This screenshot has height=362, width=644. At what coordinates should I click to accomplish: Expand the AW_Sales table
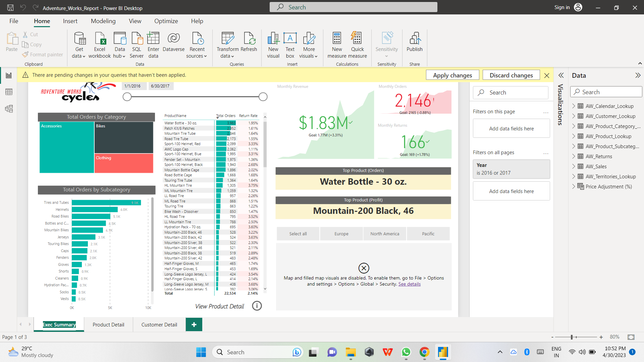click(x=574, y=166)
